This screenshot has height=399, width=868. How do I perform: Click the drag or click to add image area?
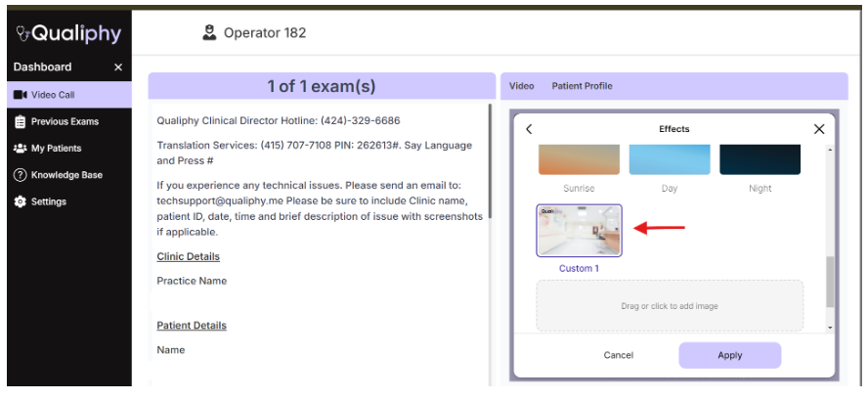tap(670, 306)
